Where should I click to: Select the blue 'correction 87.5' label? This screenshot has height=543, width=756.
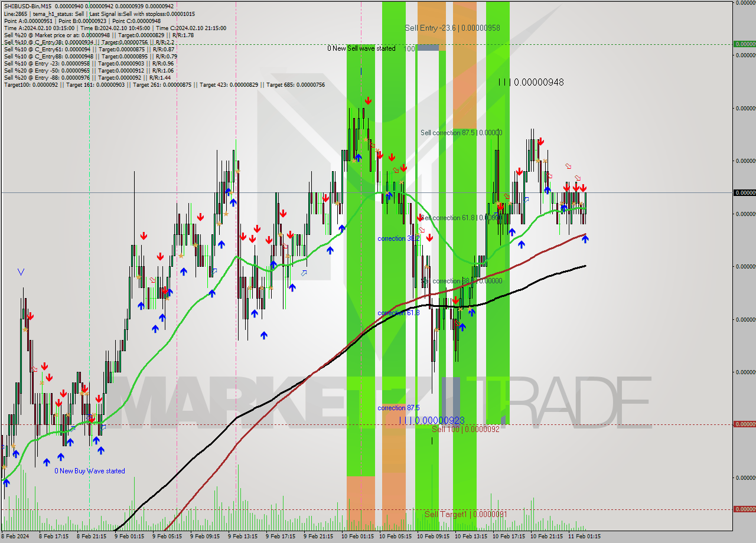(399, 408)
